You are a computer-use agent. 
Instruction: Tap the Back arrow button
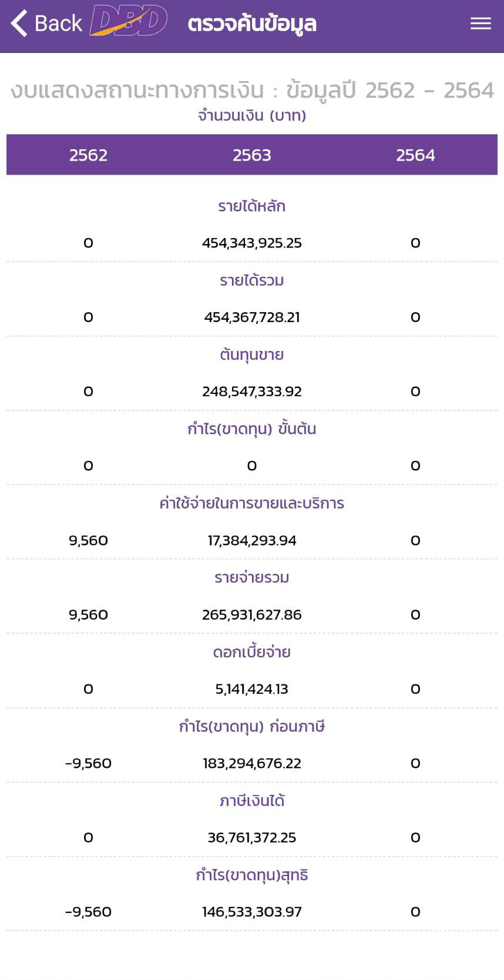(x=46, y=24)
